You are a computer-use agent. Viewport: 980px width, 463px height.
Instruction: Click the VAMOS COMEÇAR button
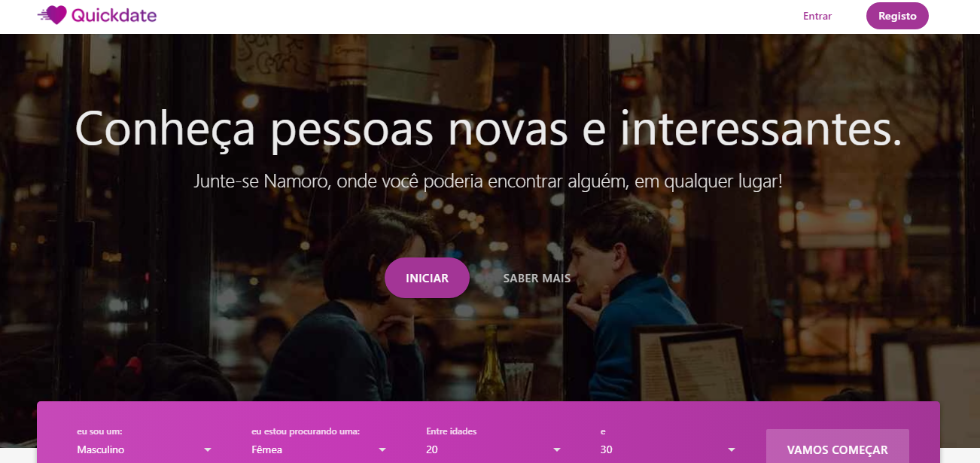838,449
